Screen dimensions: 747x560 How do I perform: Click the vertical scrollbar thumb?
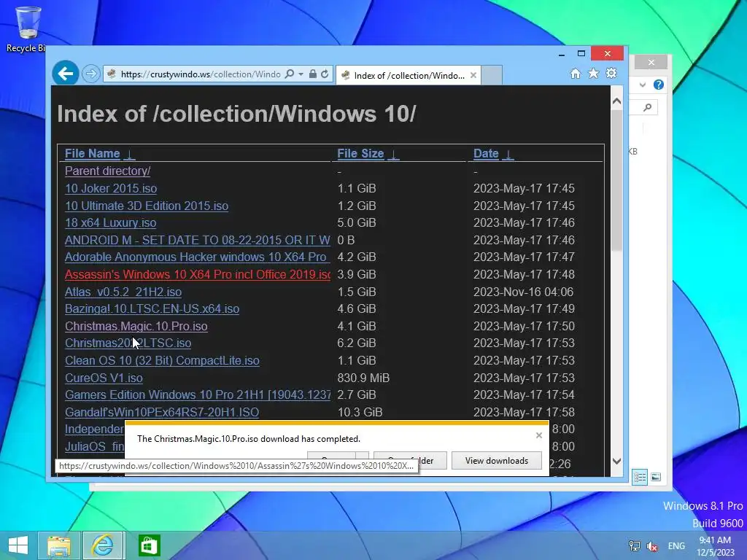click(x=616, y=180)
